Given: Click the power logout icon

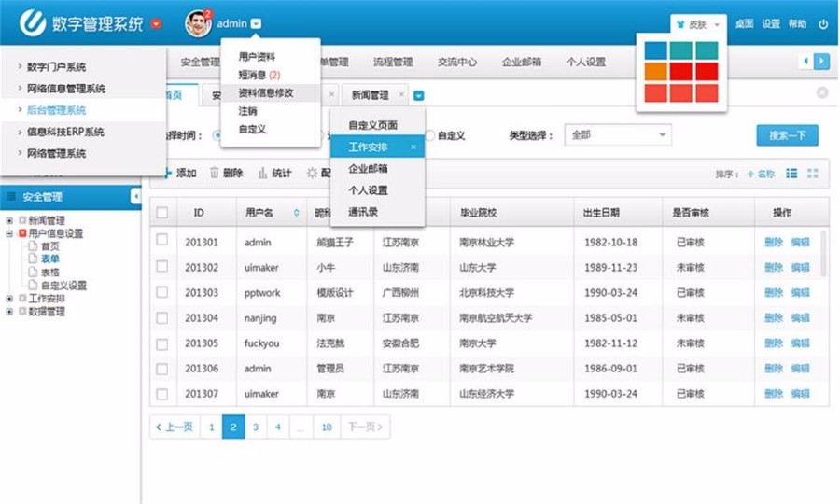Looking at the screenshot, I should pyautogui.click(x=823, y=23).
